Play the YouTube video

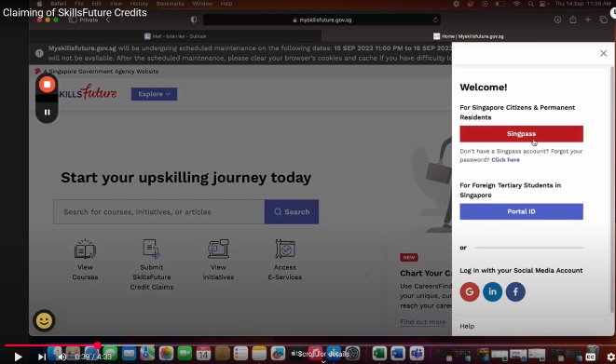(18, 357)
